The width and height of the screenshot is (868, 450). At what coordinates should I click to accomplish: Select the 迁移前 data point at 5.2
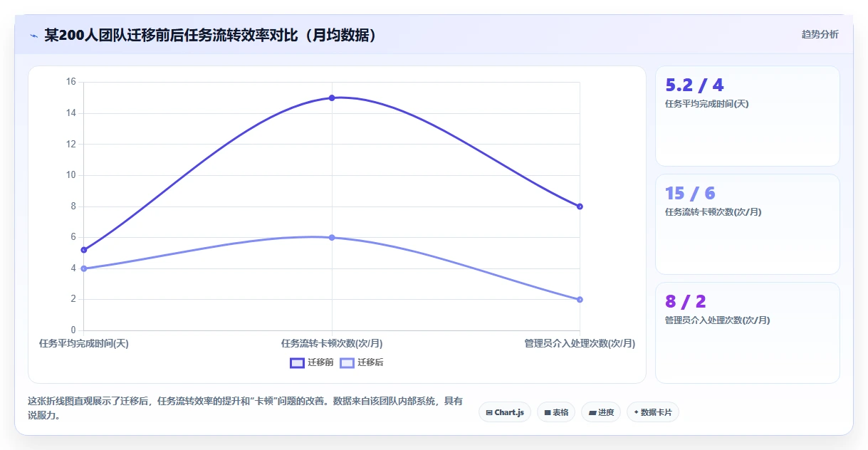[84, 250]
